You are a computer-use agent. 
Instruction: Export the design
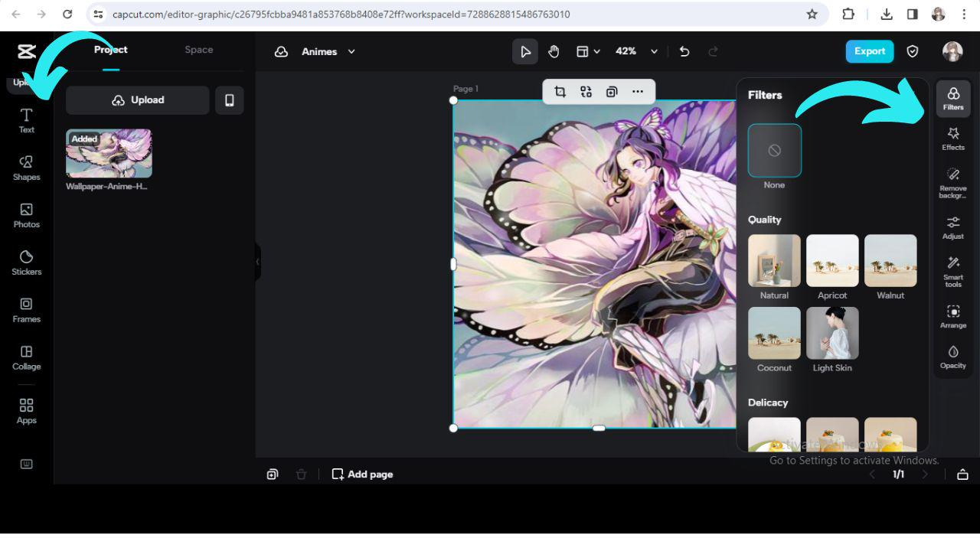(870, 51)
